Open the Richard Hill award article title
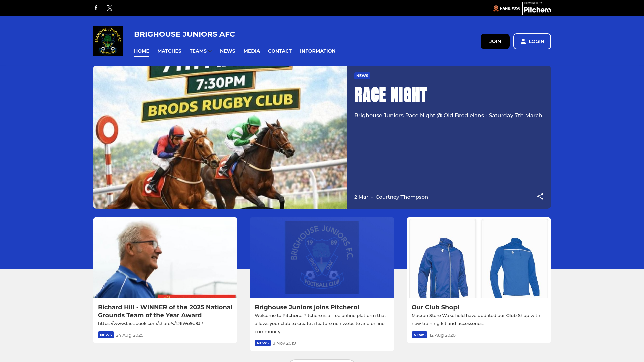644x362 pixels. (165, 311)
